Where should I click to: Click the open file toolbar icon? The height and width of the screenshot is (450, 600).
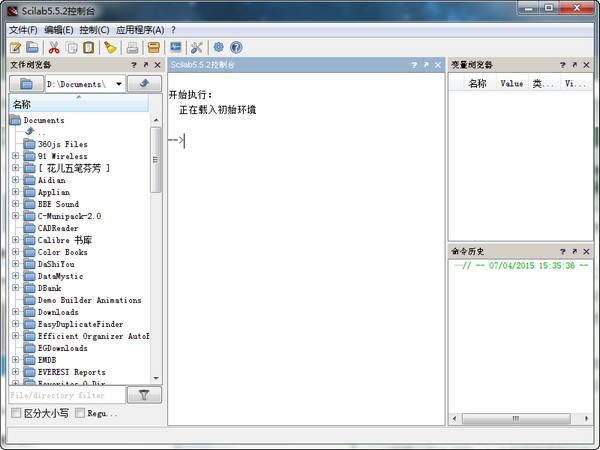pyautogui.click(x=33, y=47)
